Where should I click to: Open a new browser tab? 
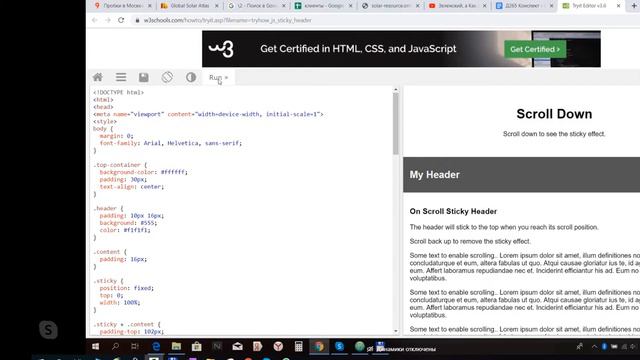[x=634, y=6]
